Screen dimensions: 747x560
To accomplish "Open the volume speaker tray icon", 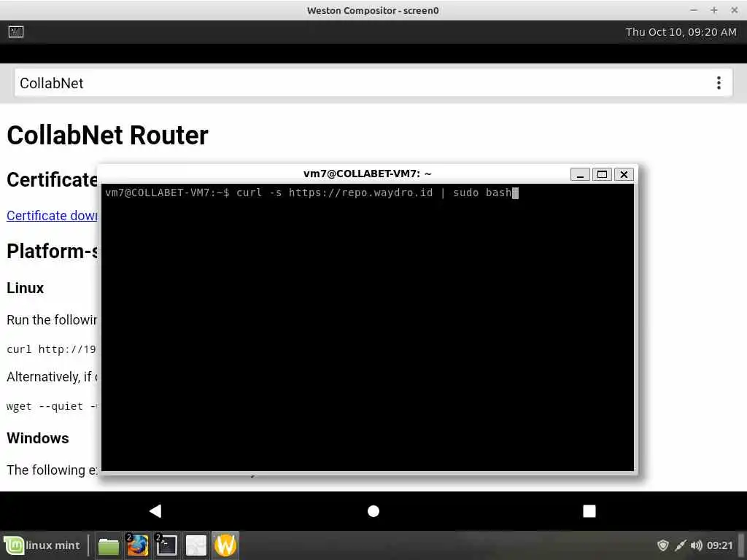I will pos(696,545).
